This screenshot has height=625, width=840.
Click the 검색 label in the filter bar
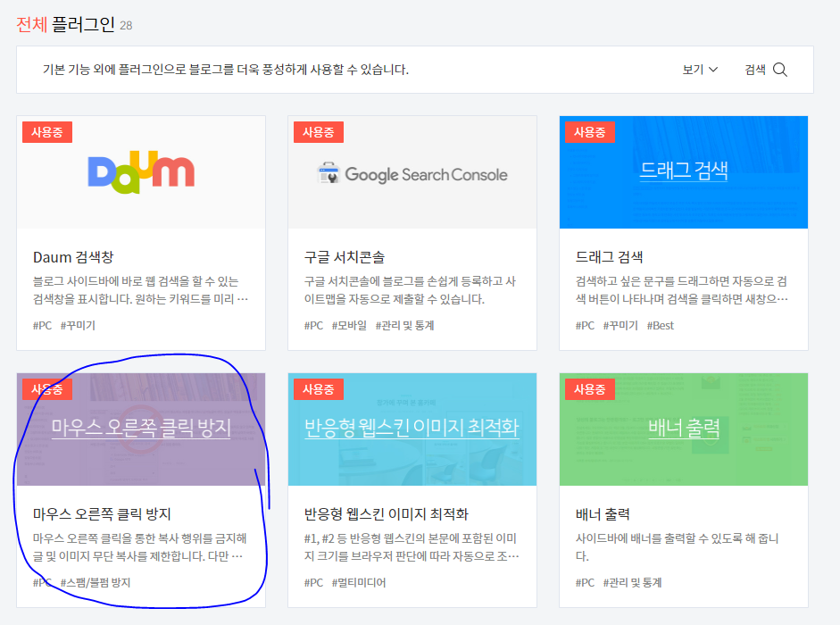(x=755, y=70)
